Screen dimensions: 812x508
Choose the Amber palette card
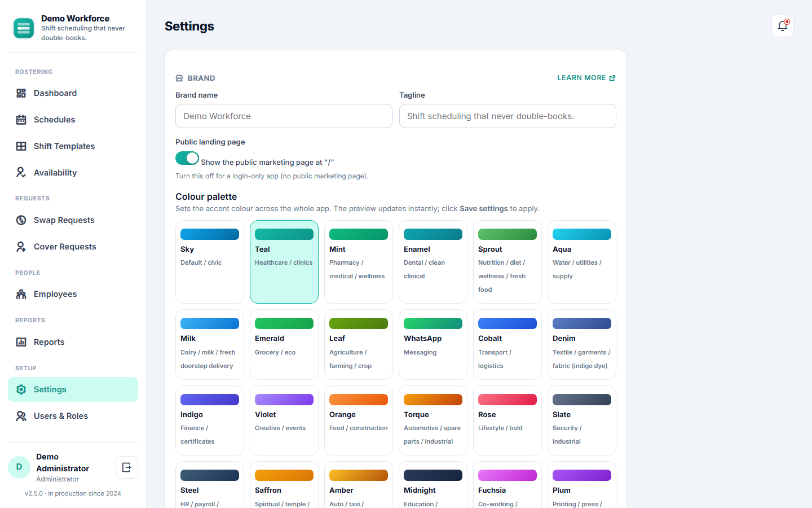(359, 485)
